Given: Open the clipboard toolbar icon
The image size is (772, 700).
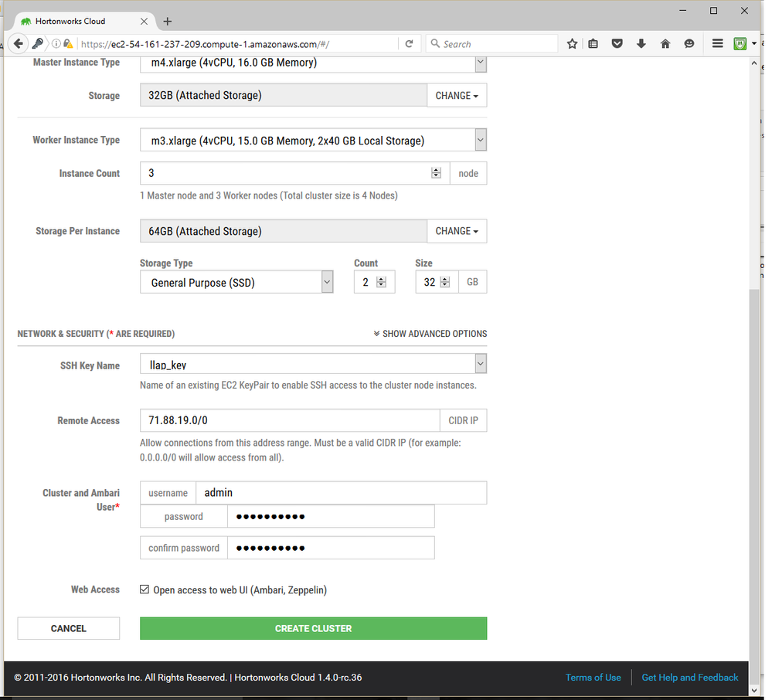Looking at the screenshot, I should [593, 43].
